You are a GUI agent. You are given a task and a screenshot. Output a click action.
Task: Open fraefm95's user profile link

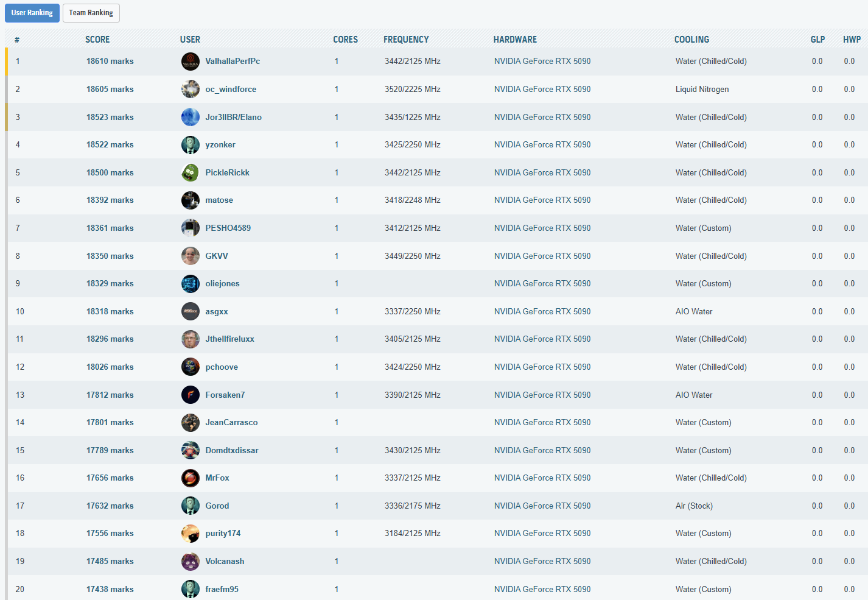click(x=222, y=589)
